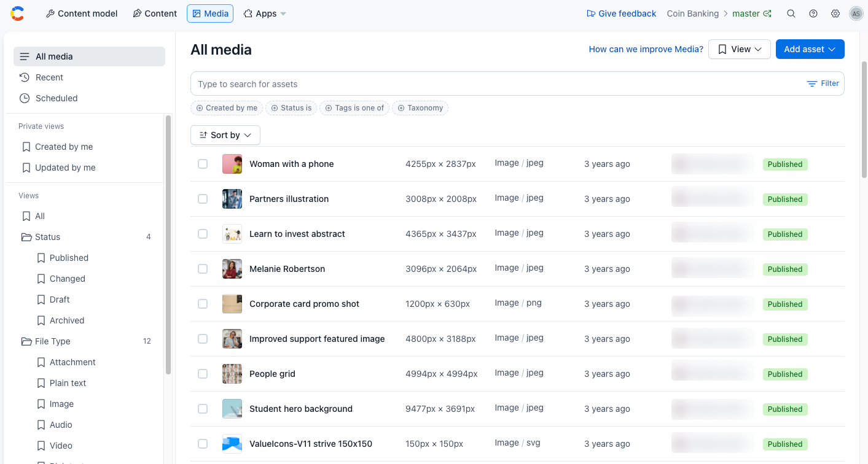The width and height of the screenshot is (868, 464).
Task: Click the Coin Banking space name
Action: [x=692, y=14]
